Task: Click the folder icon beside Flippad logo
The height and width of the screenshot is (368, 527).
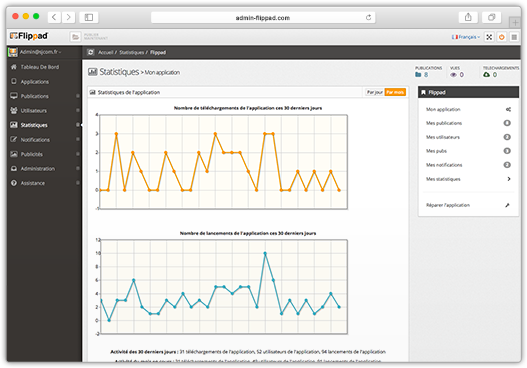Action: tap(76, 37)
